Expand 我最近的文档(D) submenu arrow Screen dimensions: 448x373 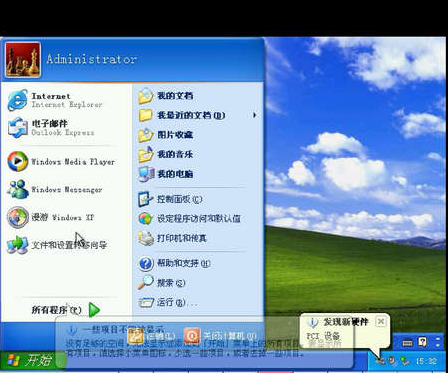pyautogui.click(x=255, y=115)
